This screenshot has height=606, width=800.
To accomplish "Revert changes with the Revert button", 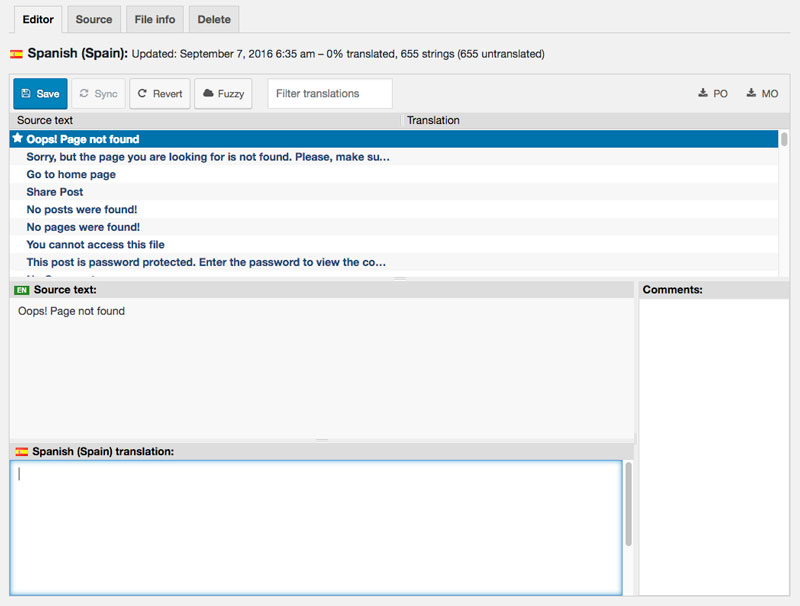I will [x=160, y=94].
